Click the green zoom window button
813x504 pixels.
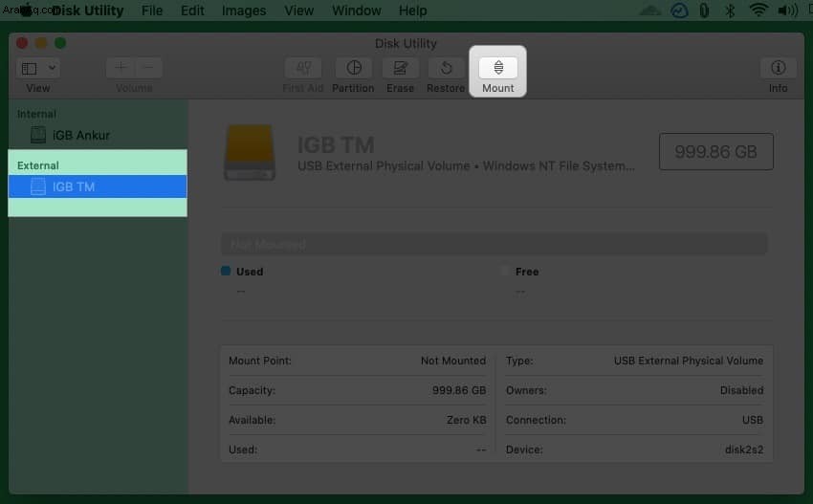(x=60, y=43)
